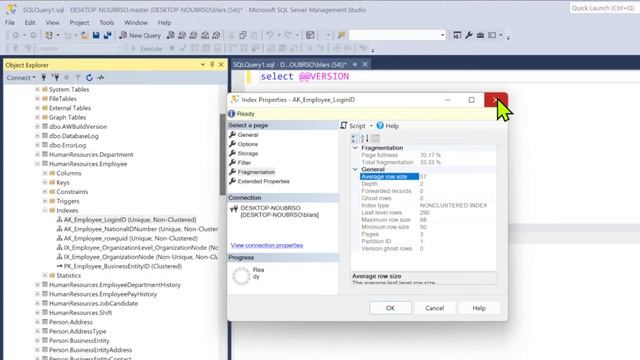Open the Tools menu
This screenshot has height=360, width=640.
pos(107,22)
